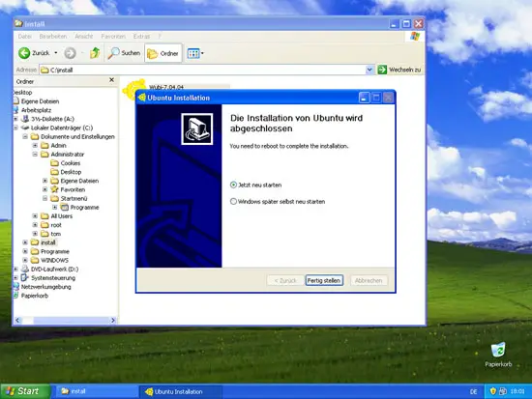Click the up-folder icon in the toolbar

(x=95, y=53)
